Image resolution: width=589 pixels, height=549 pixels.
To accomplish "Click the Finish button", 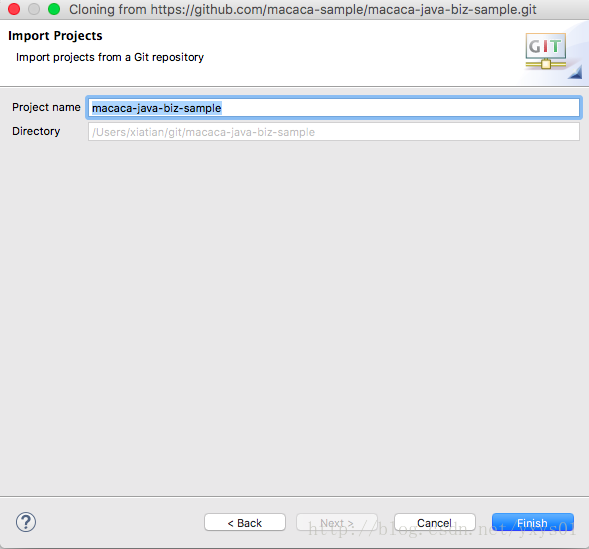I will tap(533, 522).
